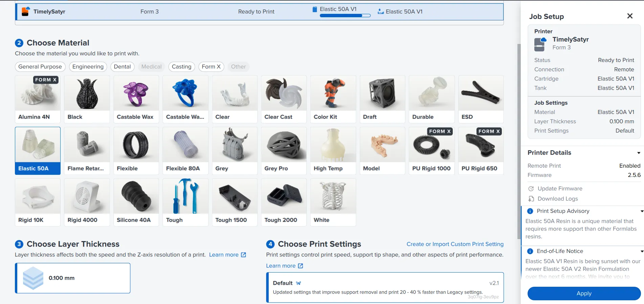Viewport: 644px width, 304px height.
Task: Select the High Temp material
Action: click(333, 151)
